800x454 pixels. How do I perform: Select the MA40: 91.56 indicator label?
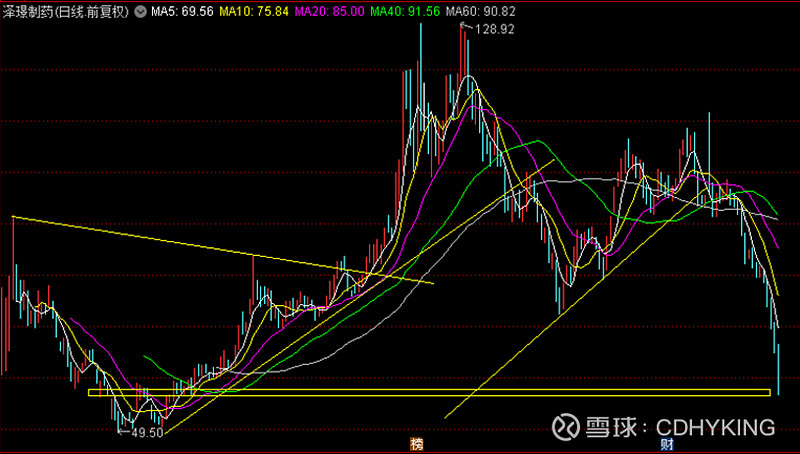[x=405, y=12]
